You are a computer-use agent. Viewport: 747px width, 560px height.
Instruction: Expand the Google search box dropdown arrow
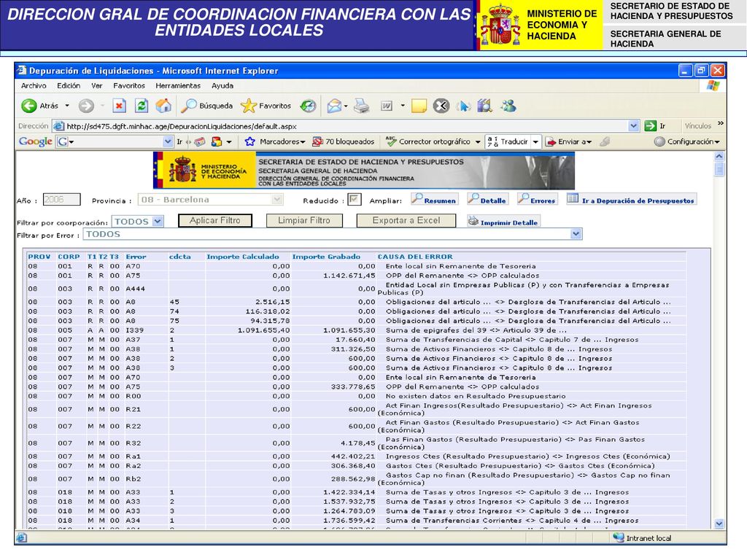point(167,141)
